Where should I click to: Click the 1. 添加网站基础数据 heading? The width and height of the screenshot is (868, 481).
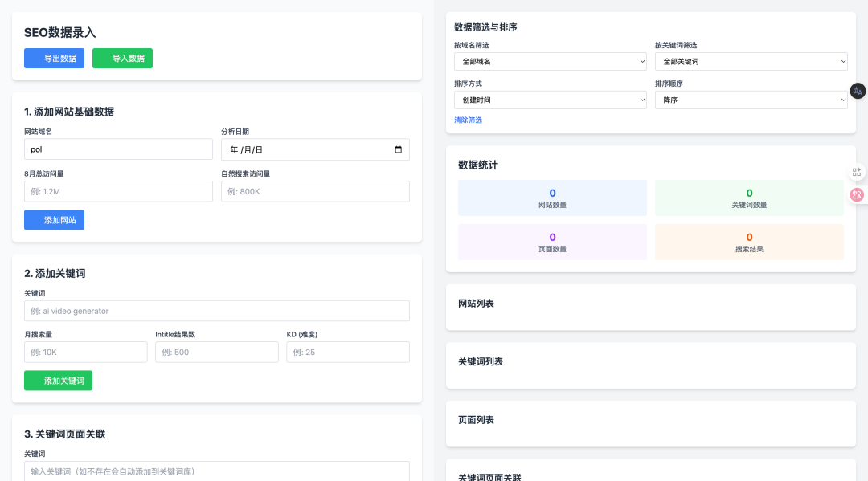(69, 112)
